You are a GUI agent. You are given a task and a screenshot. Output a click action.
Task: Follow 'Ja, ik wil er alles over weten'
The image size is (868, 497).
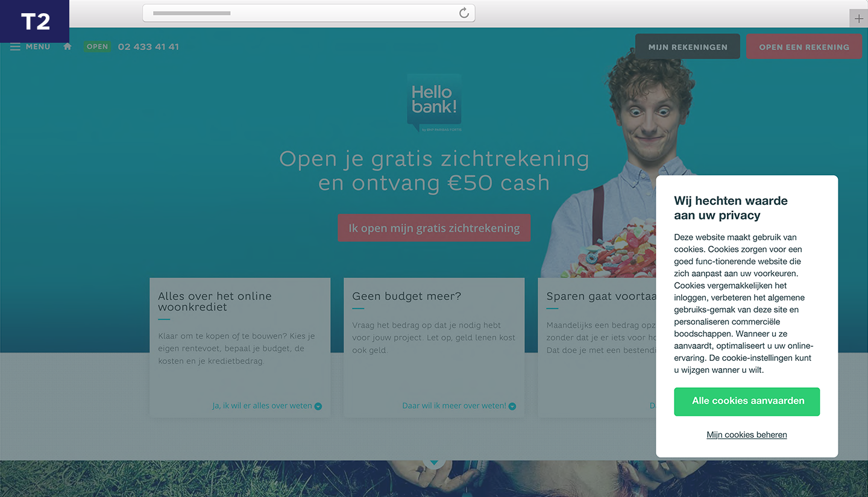tap(262, 406)
